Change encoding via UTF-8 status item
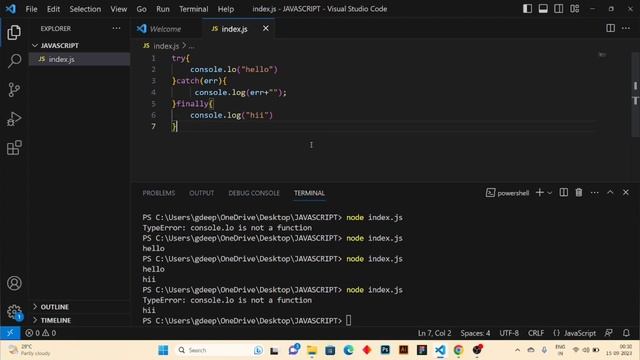 pyautogui.click(x=509, y=333)
